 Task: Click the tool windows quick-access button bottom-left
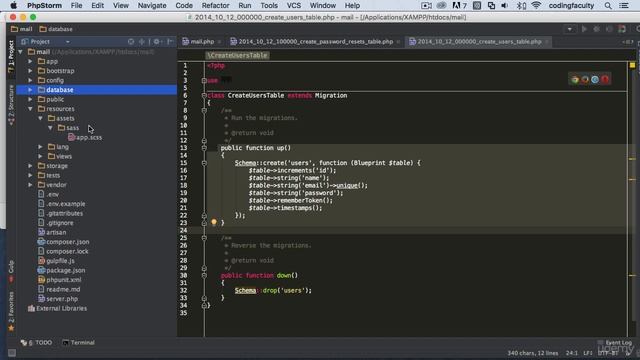tap(12, 353)
